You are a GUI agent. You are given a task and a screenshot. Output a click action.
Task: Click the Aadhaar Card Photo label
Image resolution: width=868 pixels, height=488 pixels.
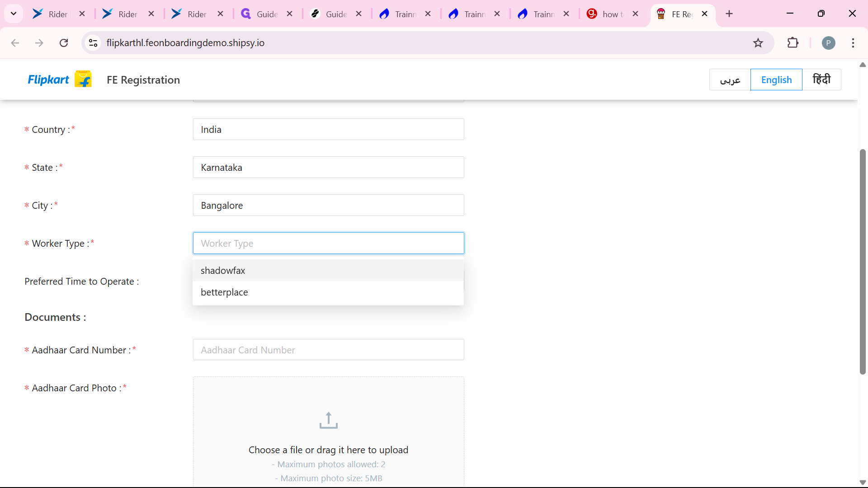(x=76, y=388)
